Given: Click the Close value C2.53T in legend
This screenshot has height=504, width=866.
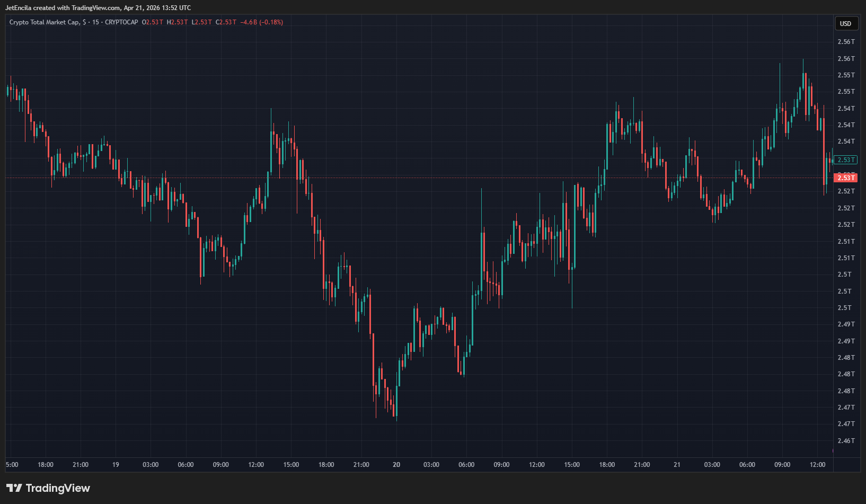Looking at the screenshot, I should click(226, 22).
